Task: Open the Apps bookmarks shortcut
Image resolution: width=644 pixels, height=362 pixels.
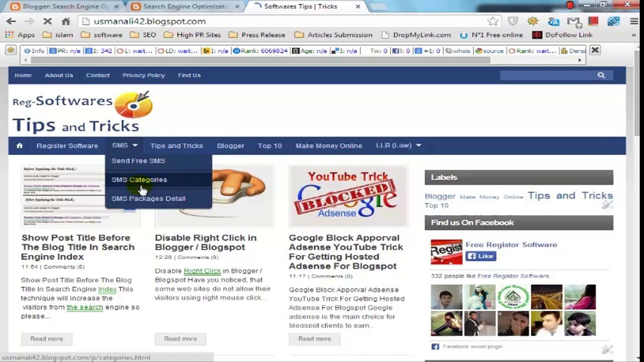Action: (x=20, y=35)
